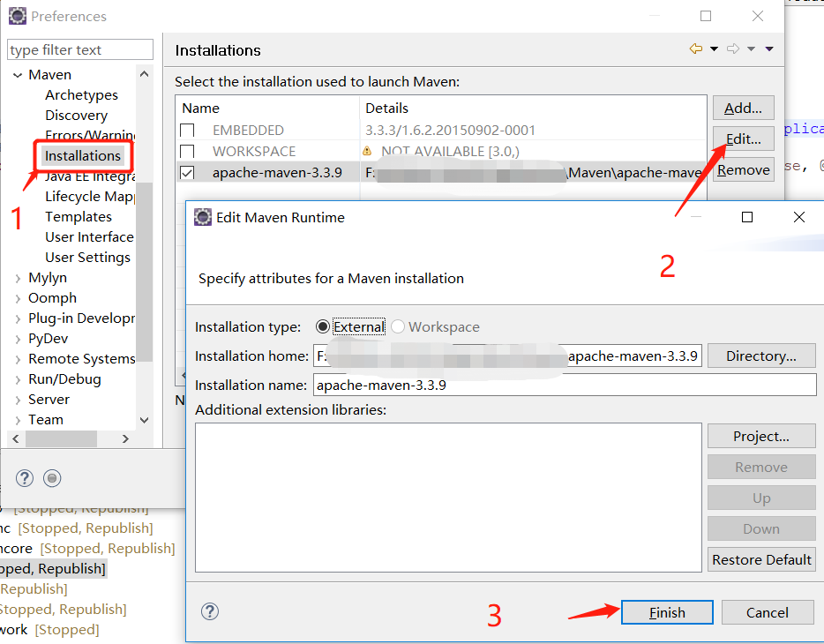This screenshot has height=644, width=824.
Task: Click the record/import preferences round icon
Action: pyautogui.click(x=52, y=478)
